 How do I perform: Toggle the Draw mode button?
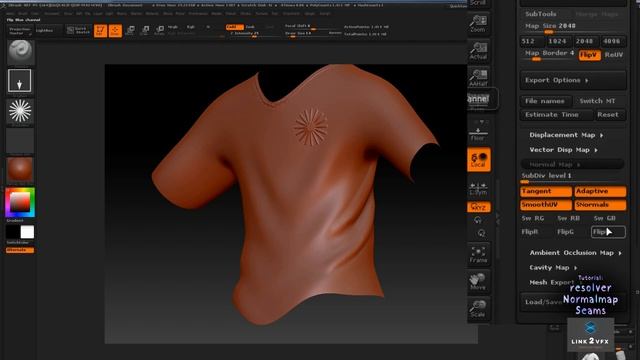pos(115,31)
